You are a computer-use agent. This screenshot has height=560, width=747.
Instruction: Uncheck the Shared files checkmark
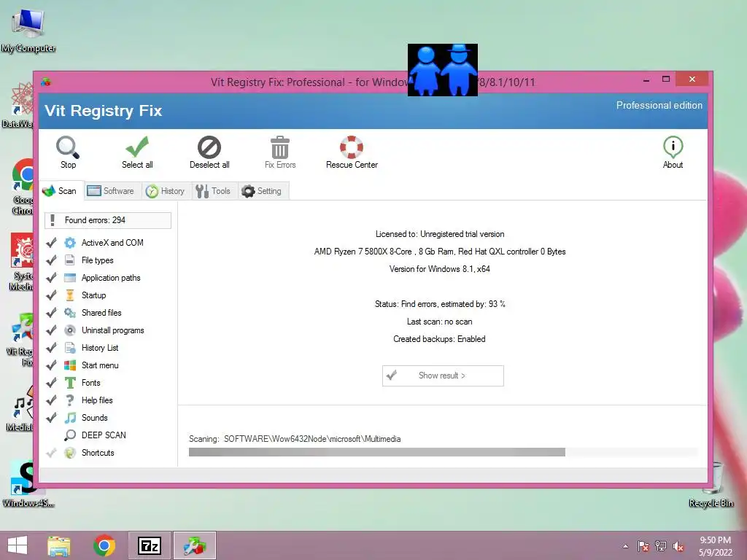tap(51, 313)
